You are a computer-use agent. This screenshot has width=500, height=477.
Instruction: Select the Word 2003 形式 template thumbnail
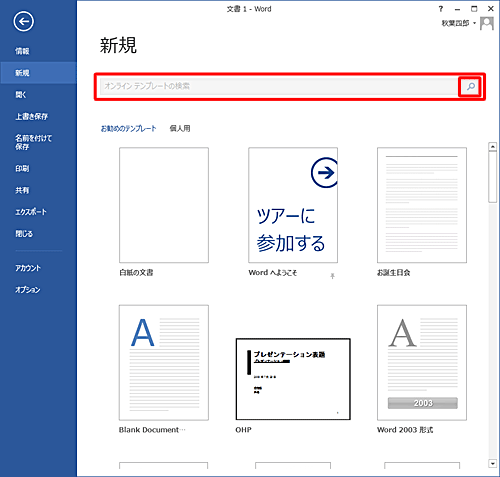(x=422, y=362)
